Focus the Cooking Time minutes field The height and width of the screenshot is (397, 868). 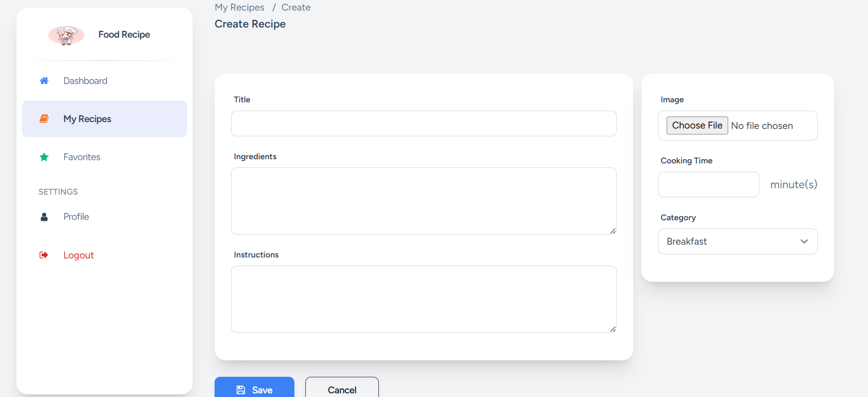point(708,185)
